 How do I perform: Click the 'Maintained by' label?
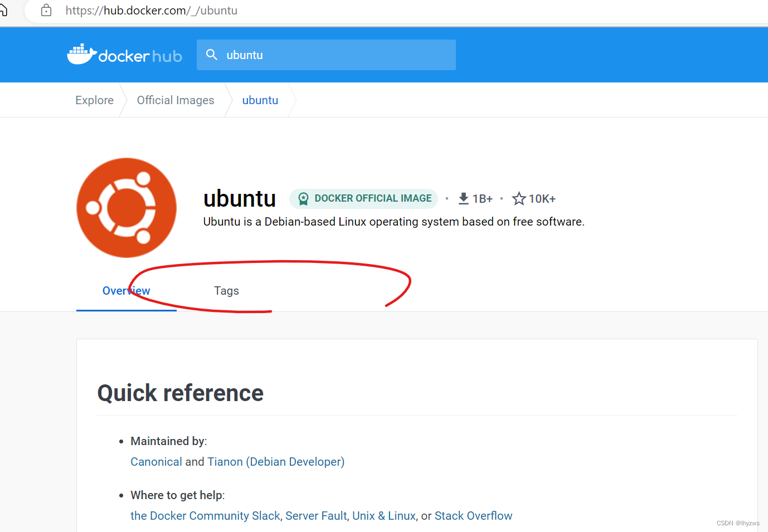[168, 441]
